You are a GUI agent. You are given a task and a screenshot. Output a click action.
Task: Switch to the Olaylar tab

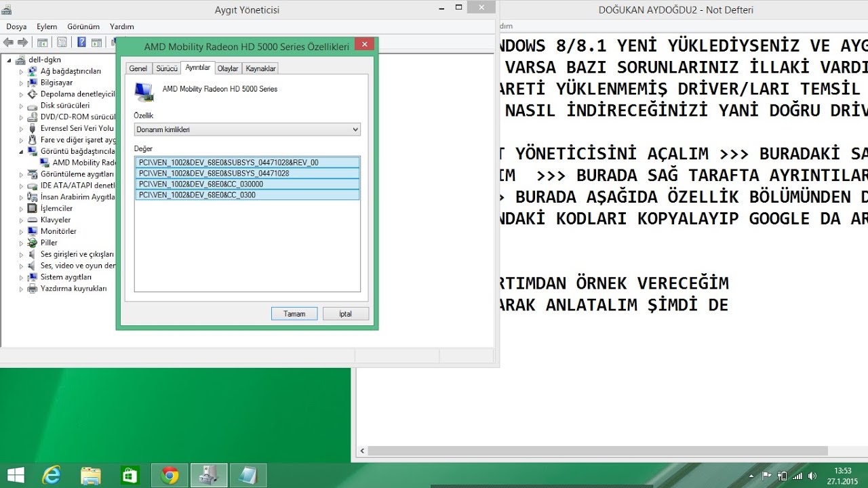coord(228,68)
